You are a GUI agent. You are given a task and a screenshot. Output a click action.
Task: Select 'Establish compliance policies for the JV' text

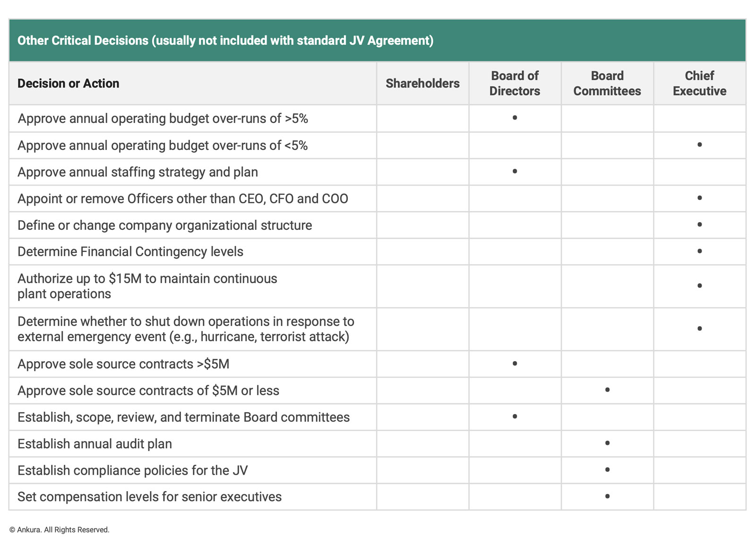[x=133, y=470]
